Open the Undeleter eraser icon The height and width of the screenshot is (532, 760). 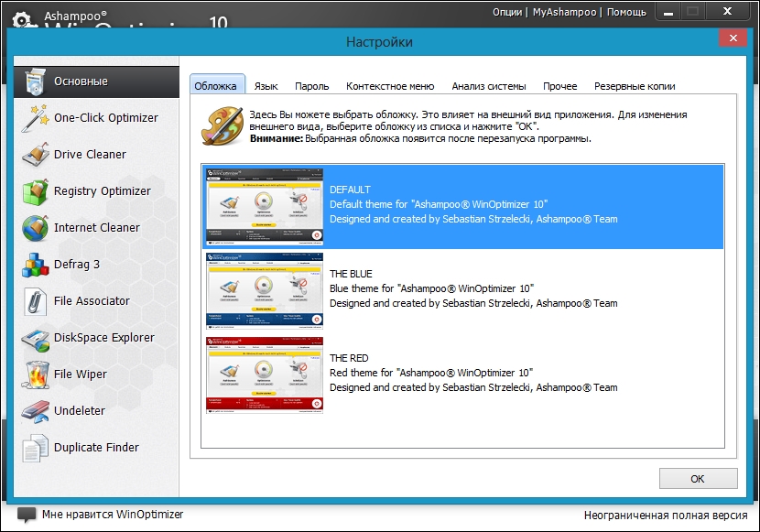(x=35, y=411)
